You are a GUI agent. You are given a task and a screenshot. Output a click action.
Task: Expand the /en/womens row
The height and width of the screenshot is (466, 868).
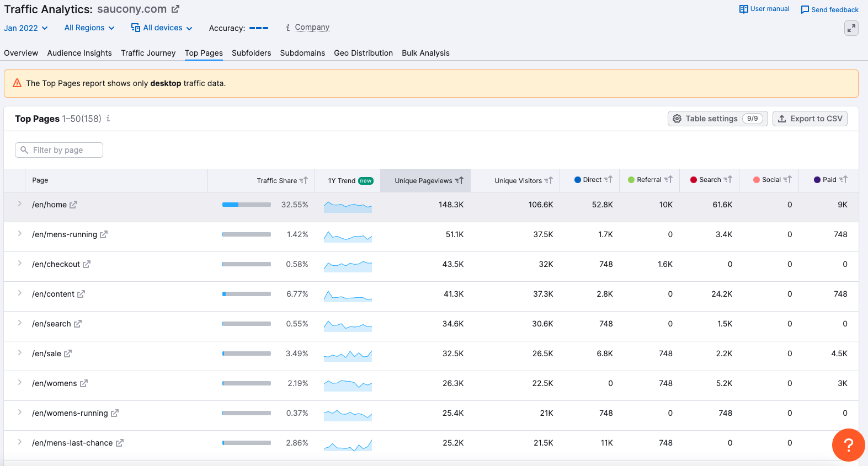pyautogui.click(x=20, y=383)
